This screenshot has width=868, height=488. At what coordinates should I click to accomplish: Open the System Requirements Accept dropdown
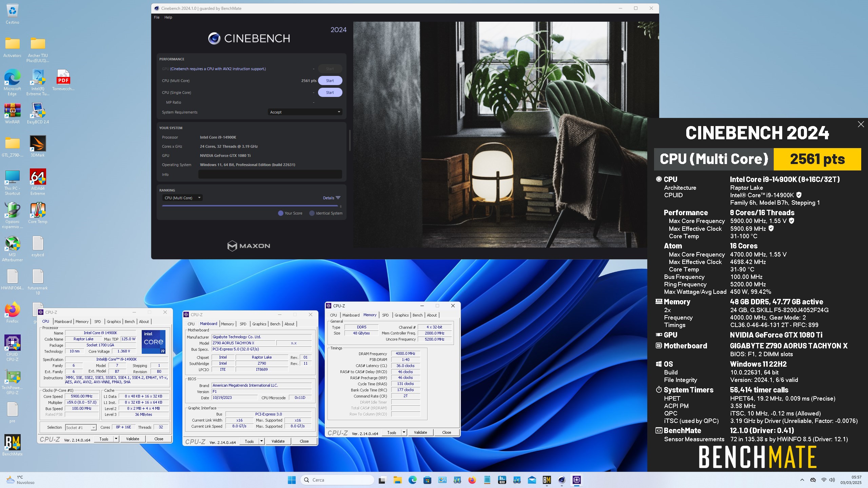pos(304,112)
